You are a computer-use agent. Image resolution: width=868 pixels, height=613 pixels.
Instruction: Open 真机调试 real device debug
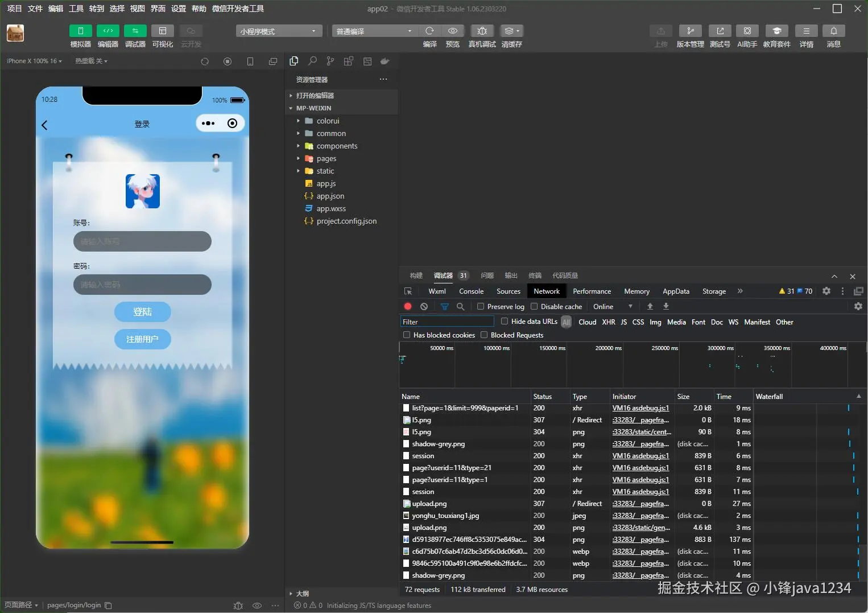(x=482, y=31)
